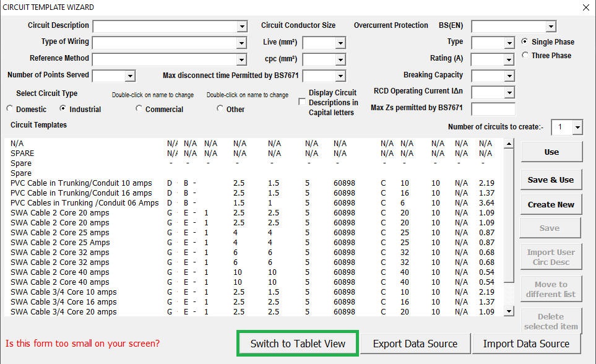Open the Reference Method dropdown list
The height and width of the screenshot is (364, 596).
(241, 60)
